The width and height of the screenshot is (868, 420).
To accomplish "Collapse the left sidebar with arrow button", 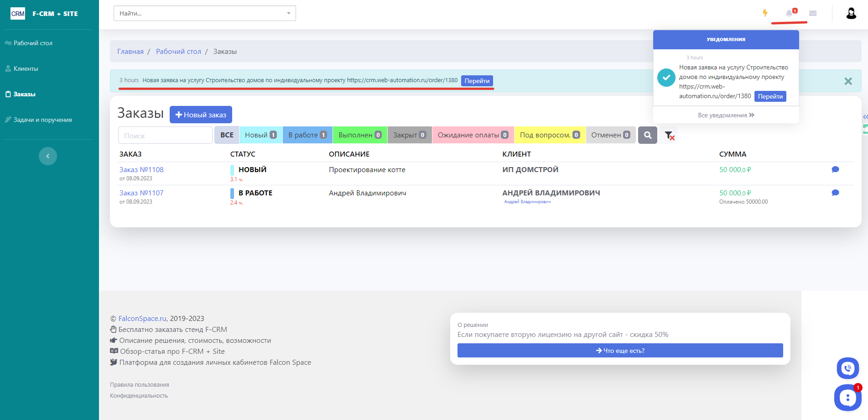I will coord(48,156).
